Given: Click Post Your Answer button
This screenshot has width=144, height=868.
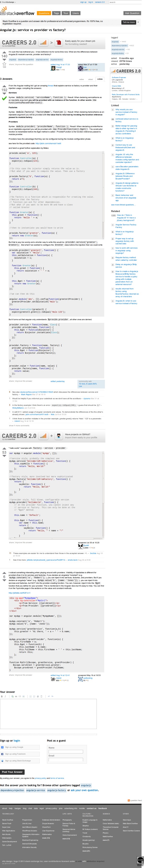Looking at the screenshot, I should 12,772.
